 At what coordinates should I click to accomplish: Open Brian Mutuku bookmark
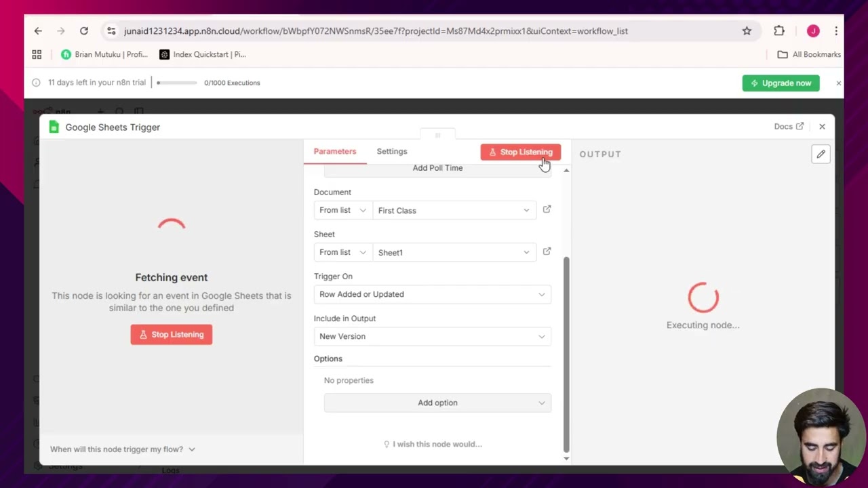pyautogui.click(x=104, y=54)
